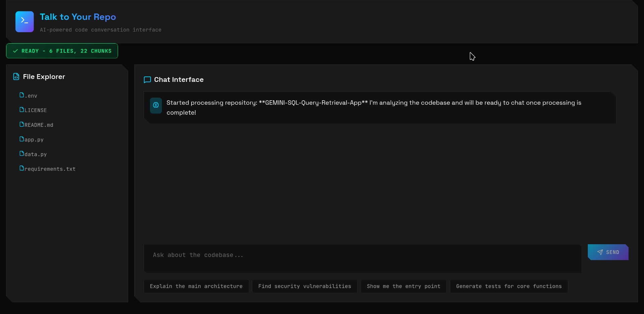Viewport: 644px width, 314px height.
Task: Pick 'Find security vulnerabilities' suggestion
Action: [304, 286]
